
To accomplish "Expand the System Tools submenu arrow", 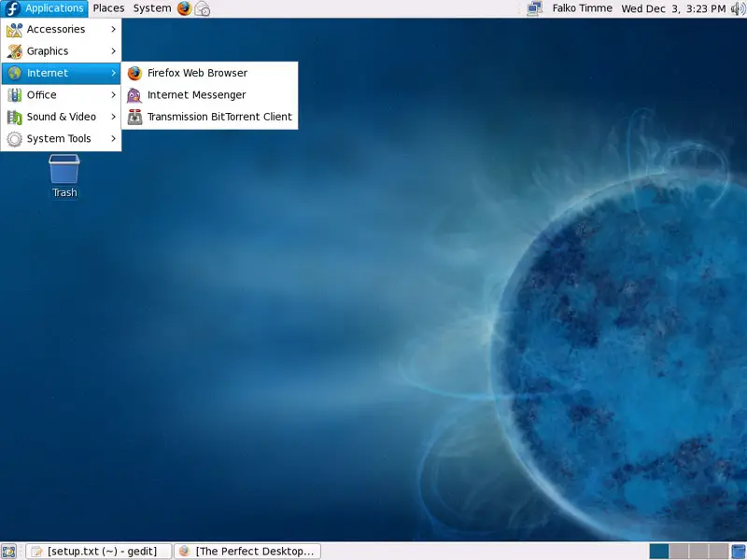I will point(113,139).
